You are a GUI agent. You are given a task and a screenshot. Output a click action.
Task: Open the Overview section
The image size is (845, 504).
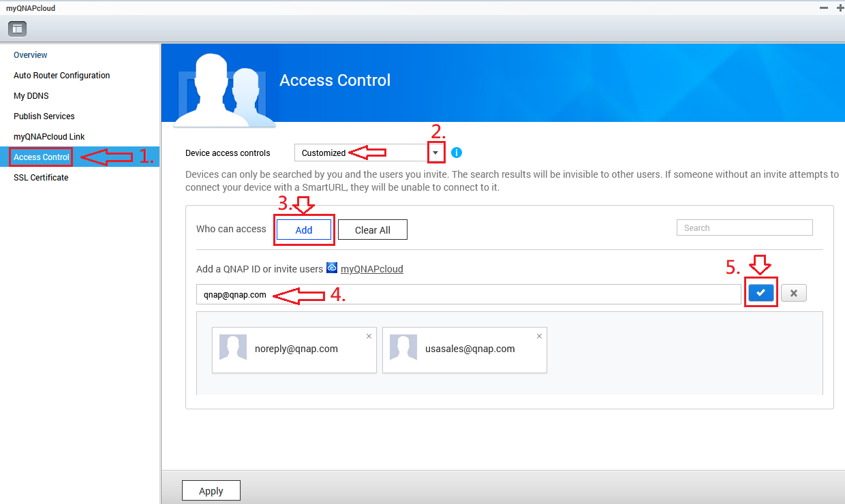pos(31,55)
